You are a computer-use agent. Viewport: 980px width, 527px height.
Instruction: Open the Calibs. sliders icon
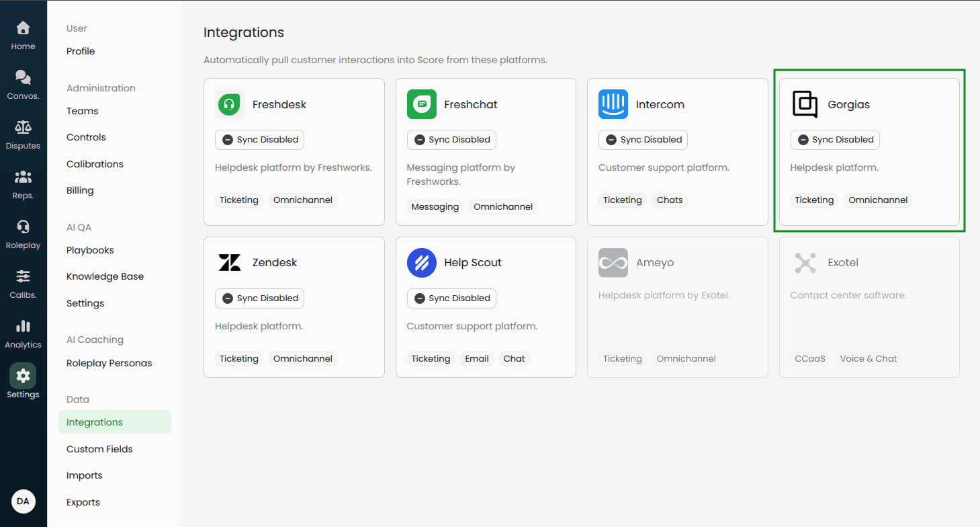(23, 276)
